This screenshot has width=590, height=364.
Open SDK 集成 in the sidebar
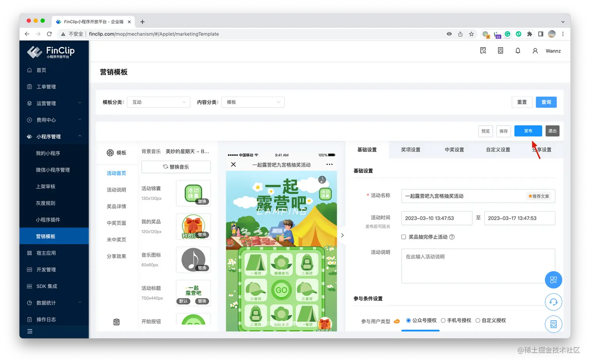tap(54, 286)
